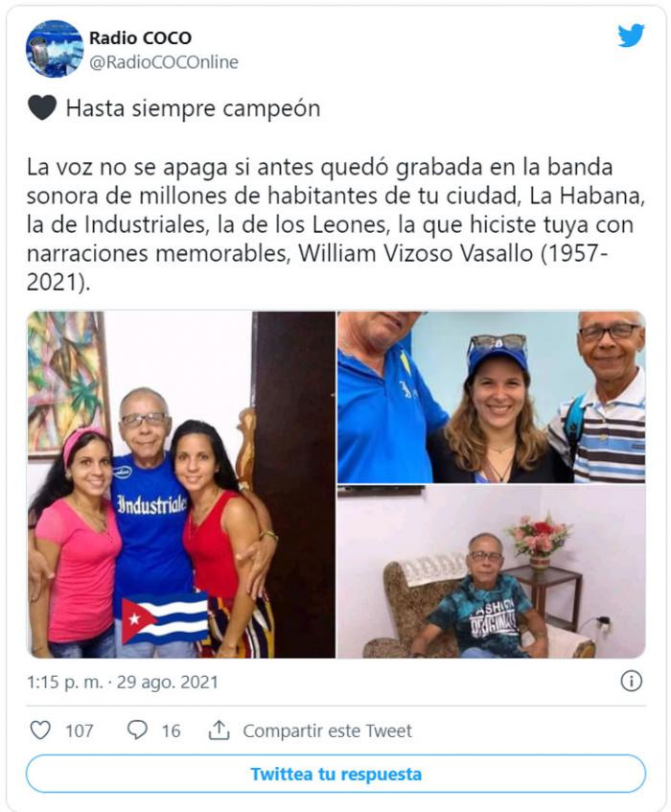Open replies via the speech bubble icon

click(x=137, y=731)
